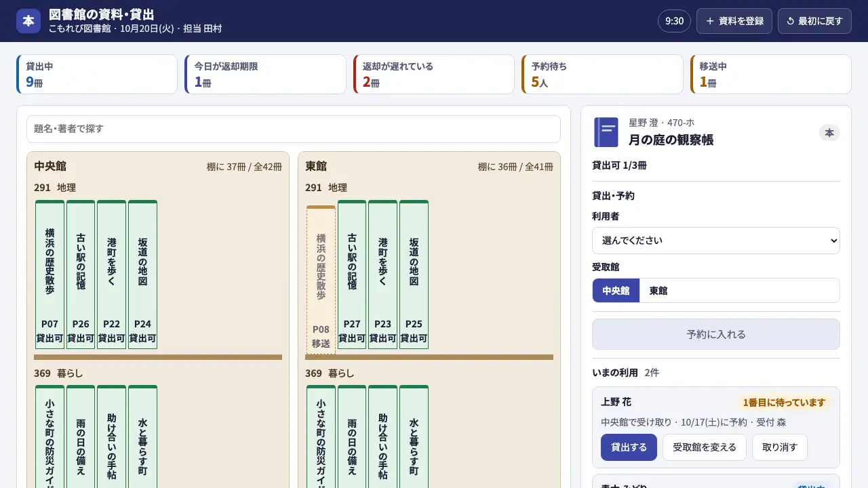Select 中央館 book 古い駅の記憶 P26
Viewport: 868px width, 488px height.
coord(81,274)
